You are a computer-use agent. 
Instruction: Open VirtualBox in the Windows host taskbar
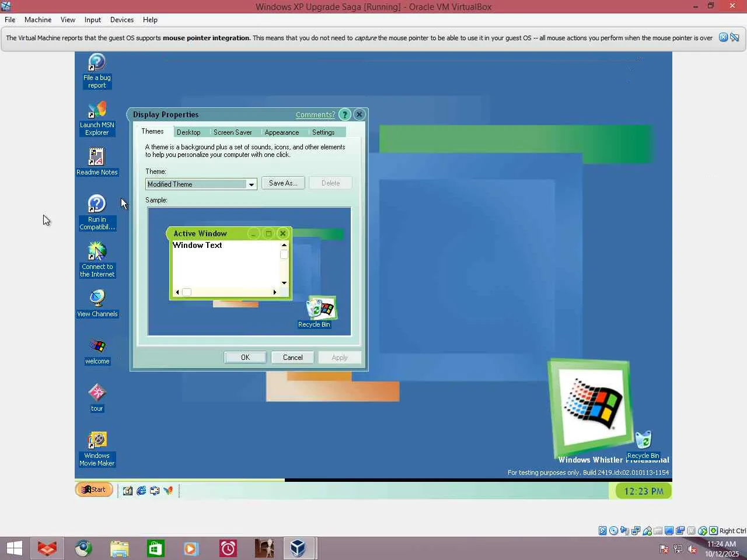(x=299, y=548)
